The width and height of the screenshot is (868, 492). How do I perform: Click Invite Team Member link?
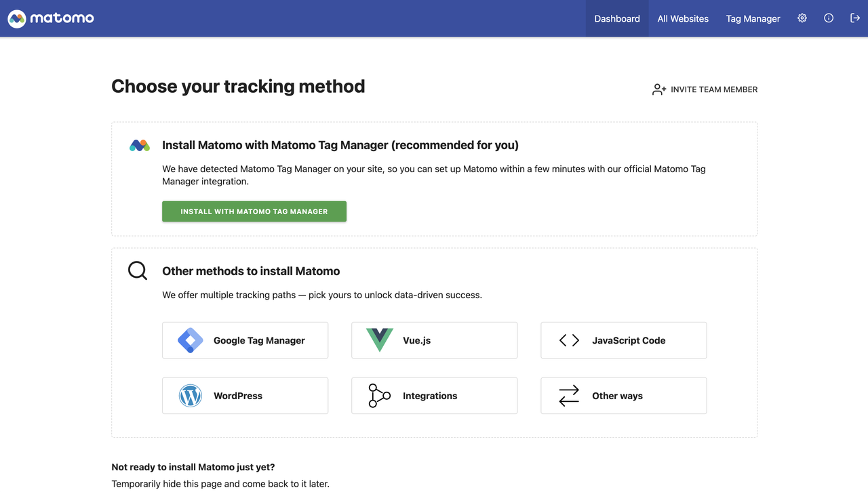tap(713, 89)
